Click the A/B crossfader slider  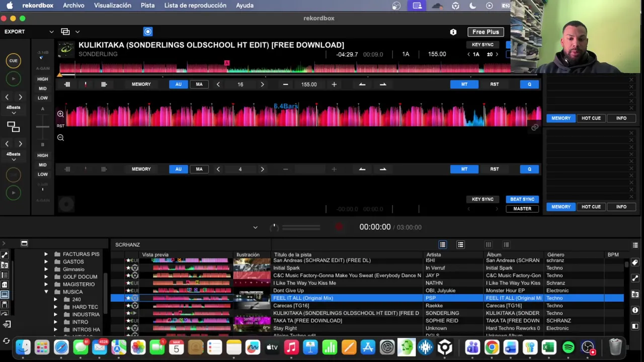pyautogui.click(x=43, y=126)
